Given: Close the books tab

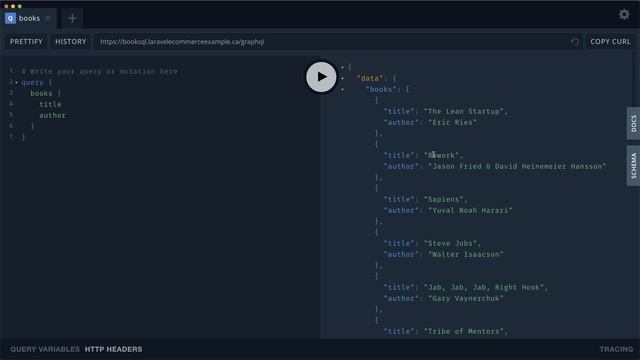Looking at the screenshot, I should pos(48,18).
